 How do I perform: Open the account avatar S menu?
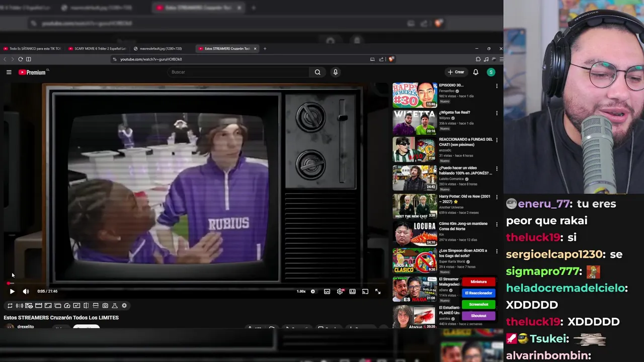click(x=491, y=72)
